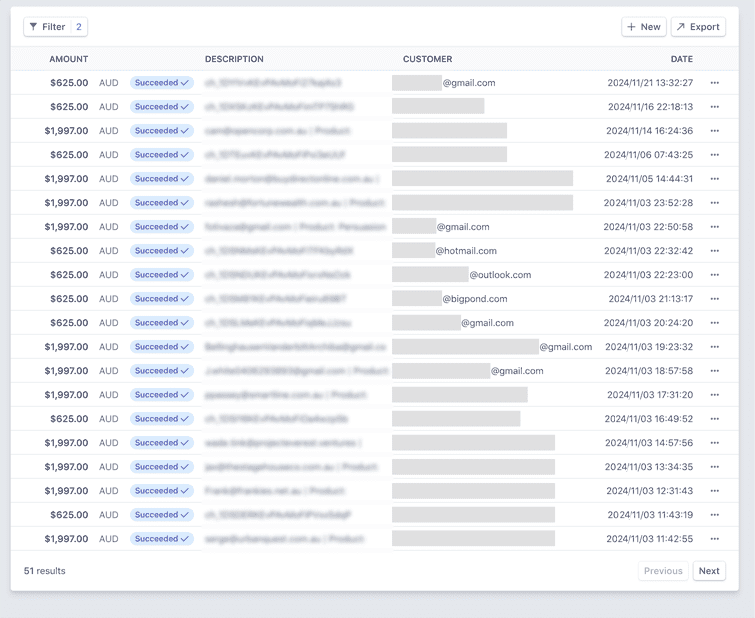This screenshot has width=755, height=618.
Task: Open more options for the 20:24:20 payment
Action: click(715, 323)
